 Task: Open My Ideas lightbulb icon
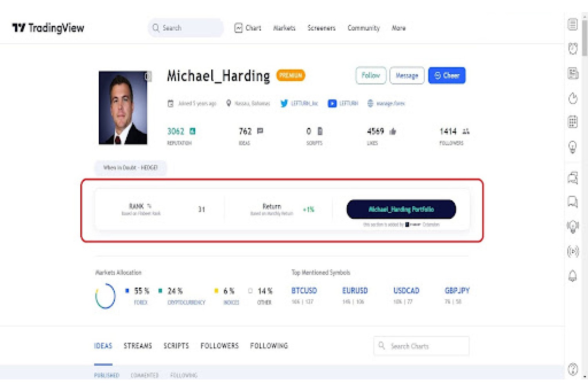[573, 147]
